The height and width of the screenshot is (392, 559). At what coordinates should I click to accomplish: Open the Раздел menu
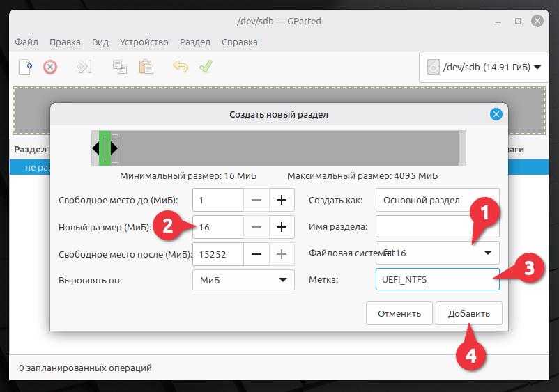pos(195,42)
